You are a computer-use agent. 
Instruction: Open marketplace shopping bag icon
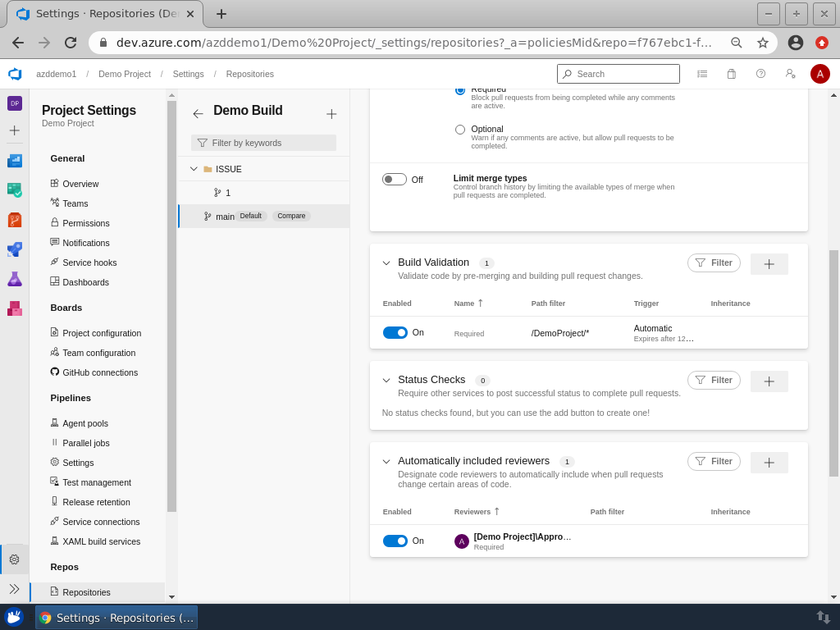[731, 74]
